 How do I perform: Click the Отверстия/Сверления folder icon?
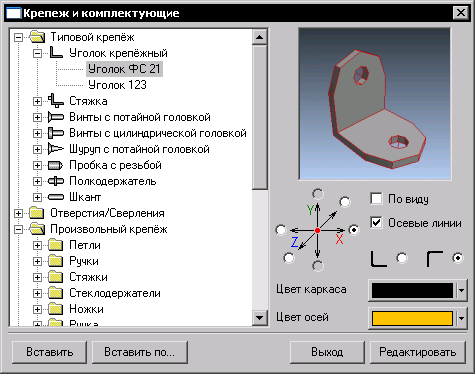coord(37,213)
